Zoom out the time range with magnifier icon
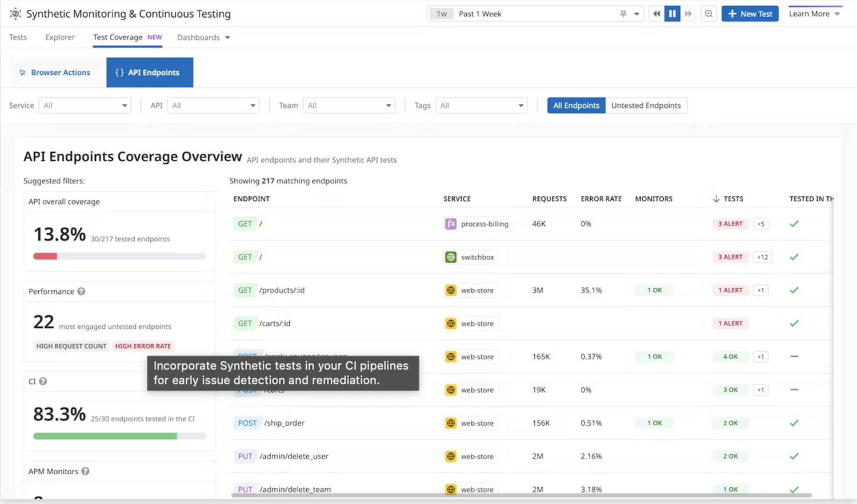This screenshot has width=857, height=504. pyautogui.click(x=708, y=14)
